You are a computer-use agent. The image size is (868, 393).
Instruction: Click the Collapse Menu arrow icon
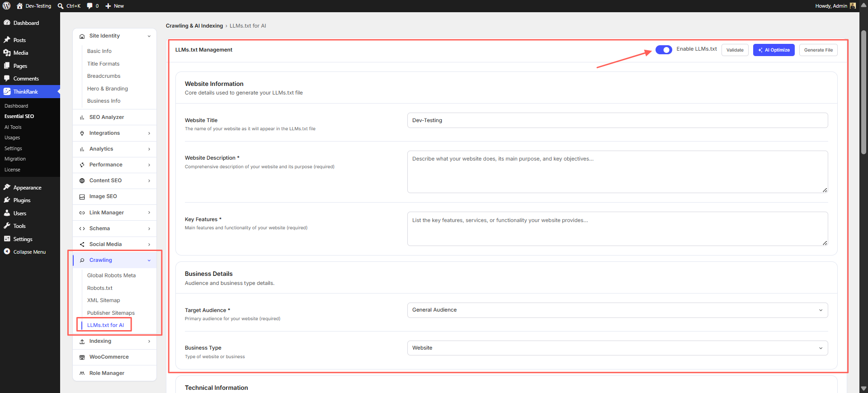click(7, 251)
